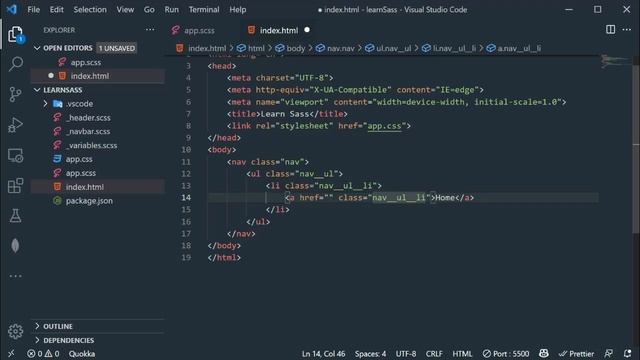The height and width of the screenshot is (360, 640).
Task: Open the Selection menu
Action: (90, 9)
